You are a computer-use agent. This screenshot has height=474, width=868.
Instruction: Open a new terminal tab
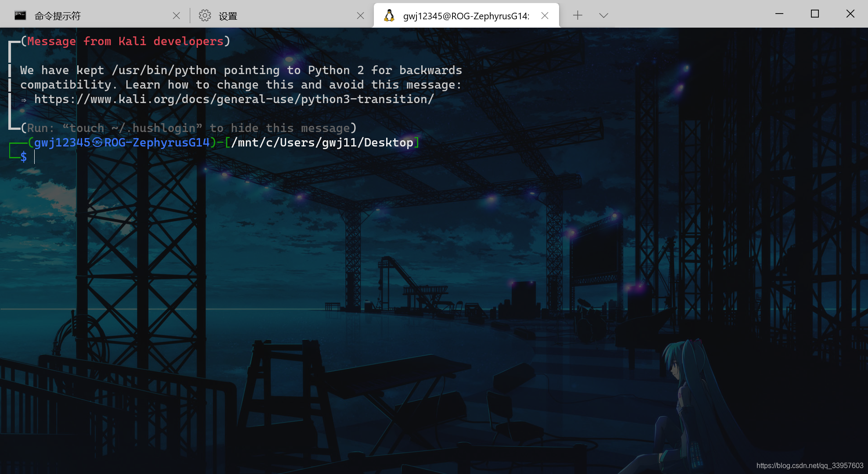(577, 15)
